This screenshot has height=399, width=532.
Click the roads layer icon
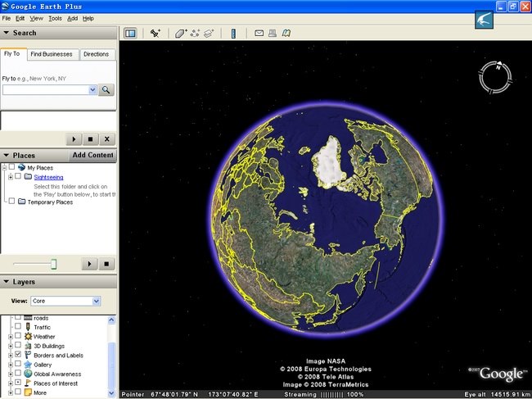click(x=28, y=318)
